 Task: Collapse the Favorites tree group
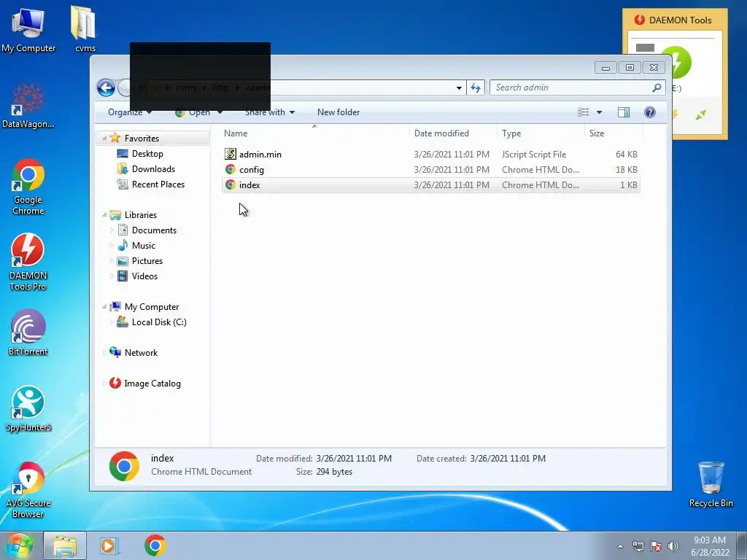coord(104,138)
